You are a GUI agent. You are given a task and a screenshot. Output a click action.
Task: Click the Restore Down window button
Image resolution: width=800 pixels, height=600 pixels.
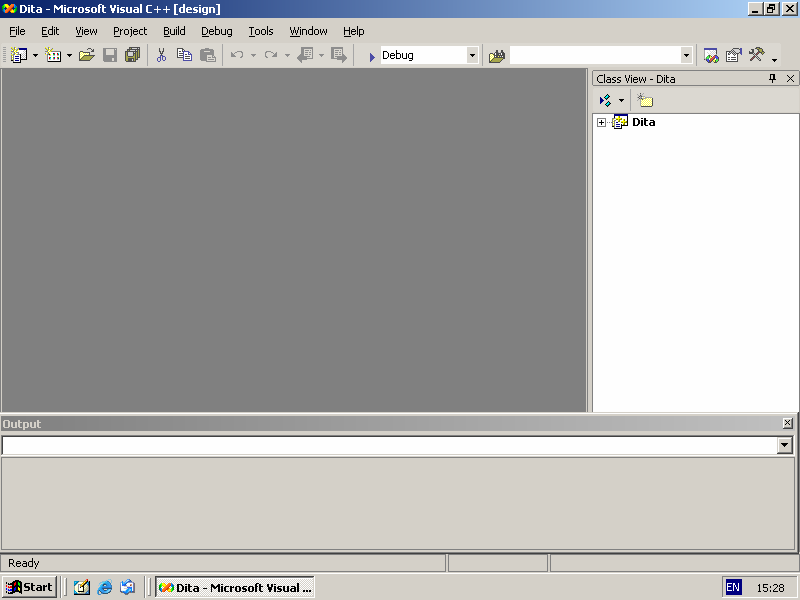(x=771, y=9)
